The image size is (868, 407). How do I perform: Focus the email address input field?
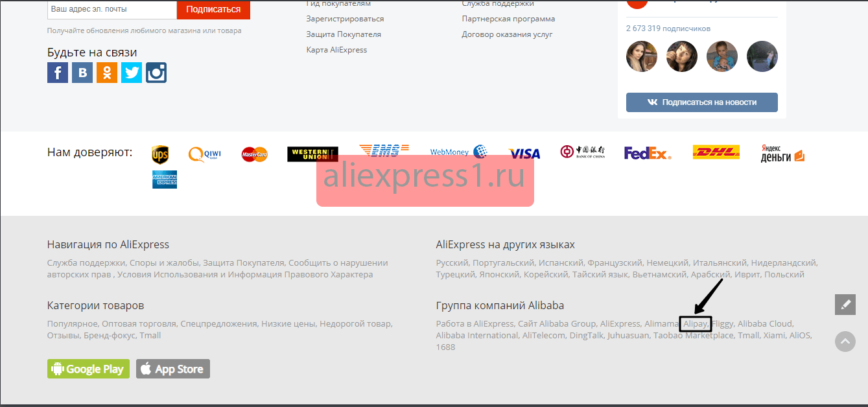tap(112, 10)
